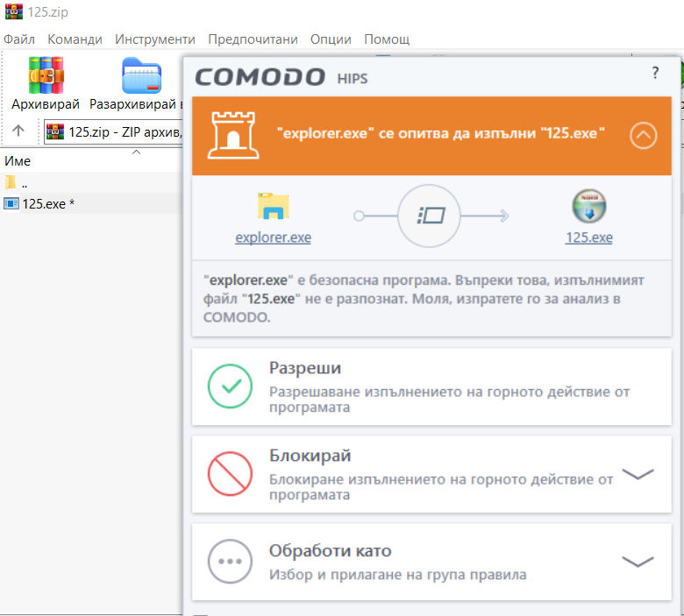Select the parent folder '..' row
Image resolution: width=684 pixels, height=616 pixels.
coord(91,182)
